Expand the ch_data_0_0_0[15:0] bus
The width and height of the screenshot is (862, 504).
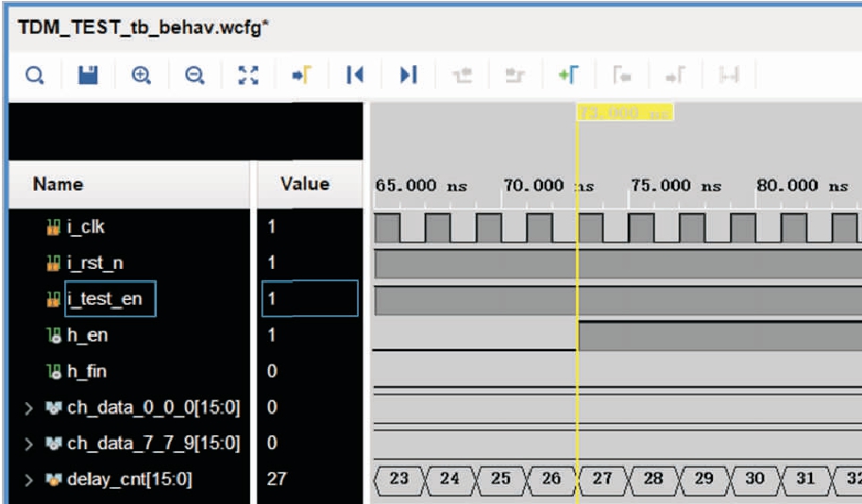[x=28, y=409]
